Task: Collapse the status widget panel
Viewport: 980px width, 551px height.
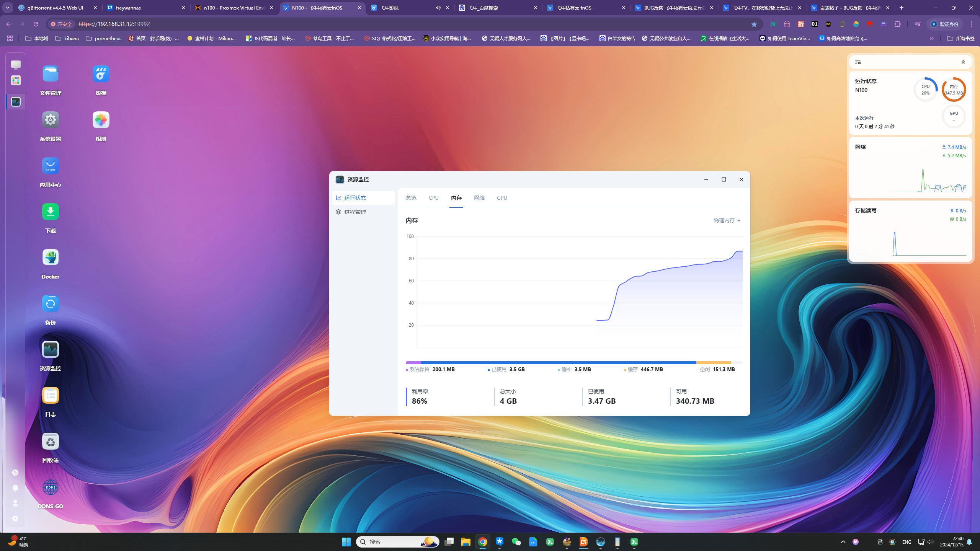Action: point(963,62)
